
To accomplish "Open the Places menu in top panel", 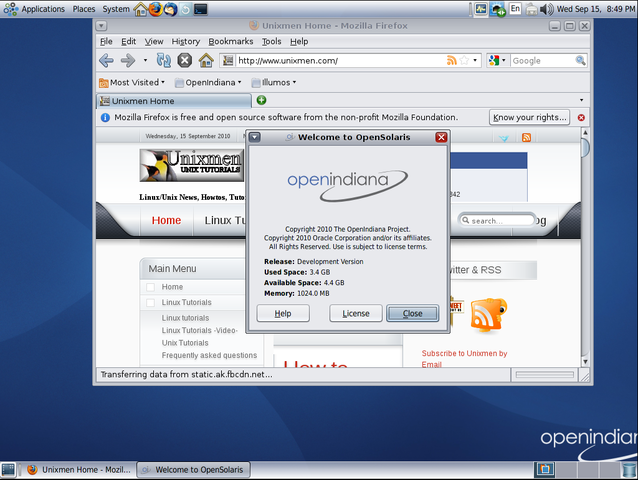I will (x=84, y=9).
